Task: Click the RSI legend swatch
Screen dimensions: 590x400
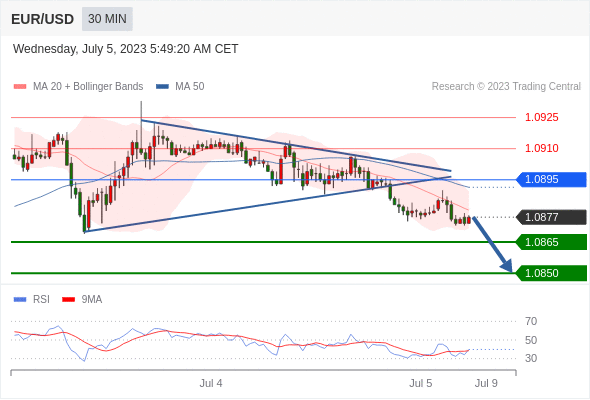Action: click(20, 300)
